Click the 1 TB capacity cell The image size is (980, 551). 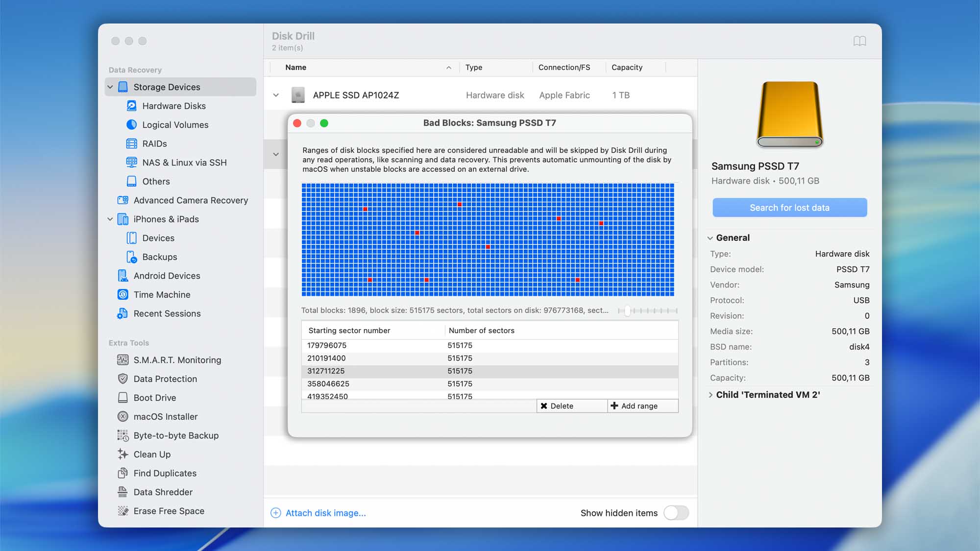click(x=621, y=95)
